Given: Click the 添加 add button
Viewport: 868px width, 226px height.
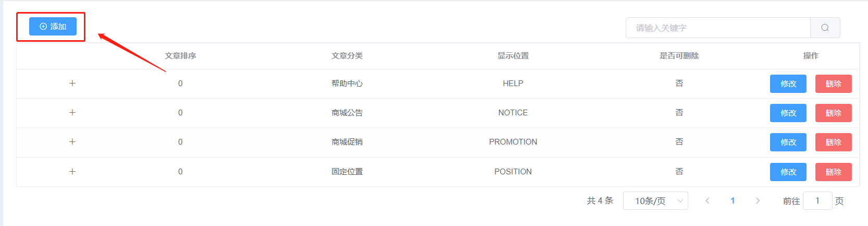Looking at the screenshot, I should (53, 27).
